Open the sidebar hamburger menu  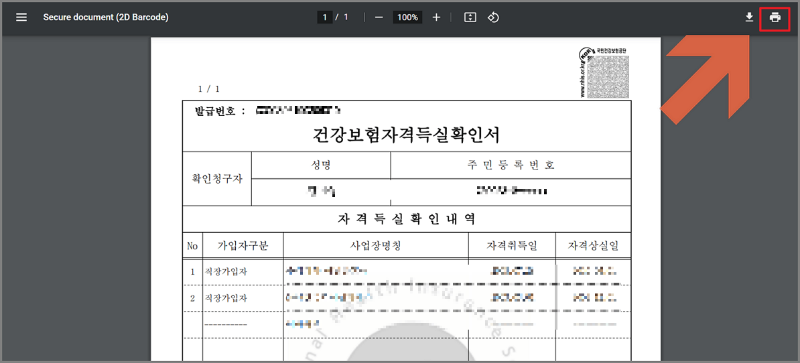21,17
